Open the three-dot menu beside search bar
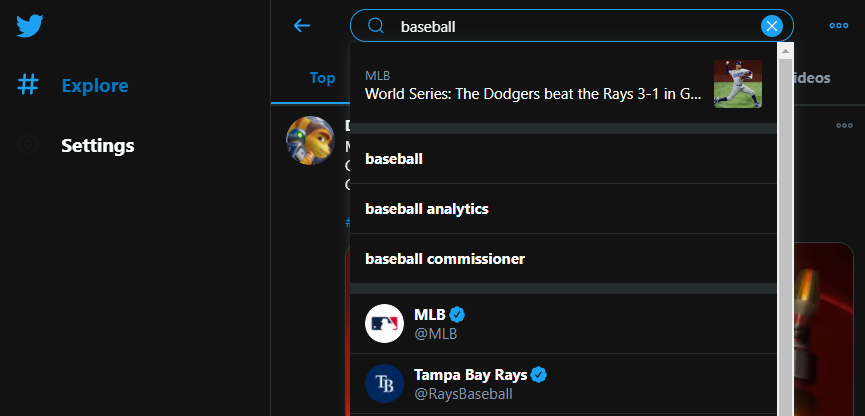The image size is (865, 416). [x=838, y=27]
